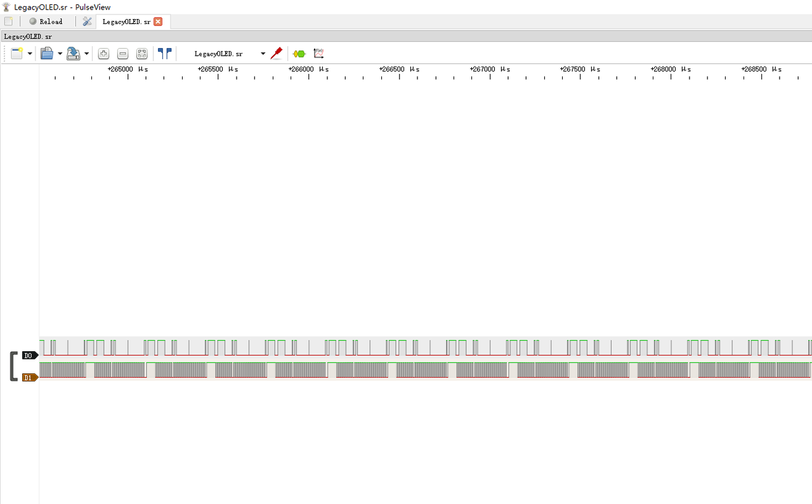Select the D1 channel label
The image size is (812, 504).
pyautogui.click(x=29, y=378)
